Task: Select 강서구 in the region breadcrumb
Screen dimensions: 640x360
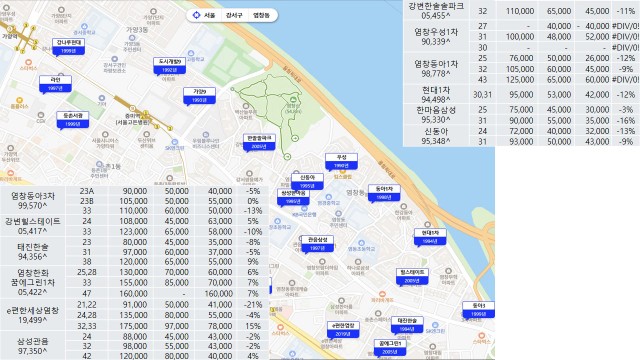Action: coord(234,16)
